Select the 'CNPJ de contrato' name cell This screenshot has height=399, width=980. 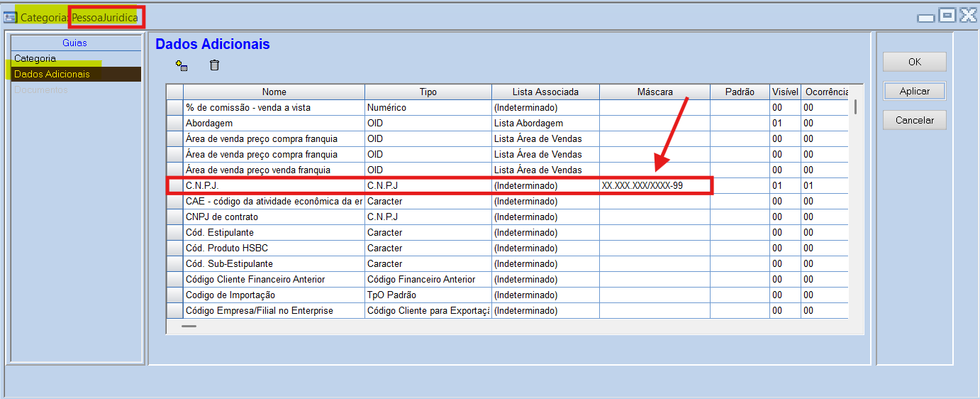(x=274, y=217)
